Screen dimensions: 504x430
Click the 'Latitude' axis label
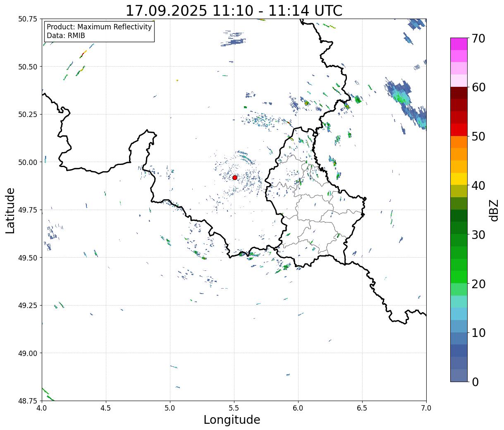tap(10, 210)
